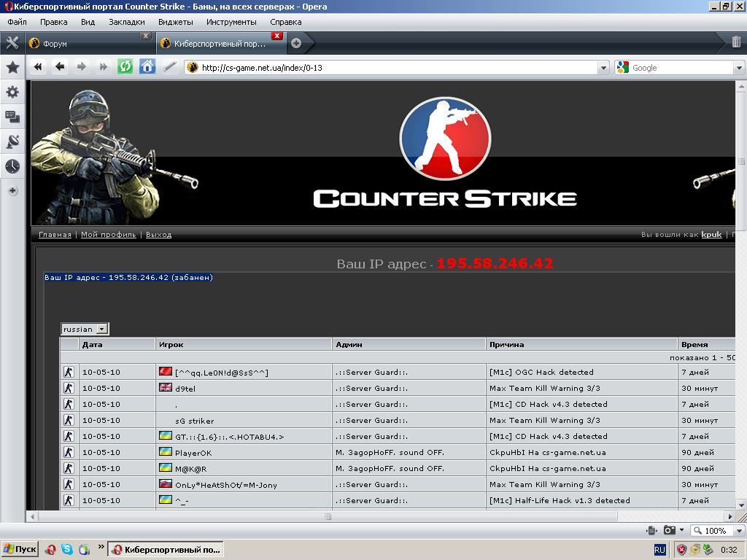This screenshot has height=560, width=747.
Task: Open the Opera panels wrench icon
Action: coord(12,43)
